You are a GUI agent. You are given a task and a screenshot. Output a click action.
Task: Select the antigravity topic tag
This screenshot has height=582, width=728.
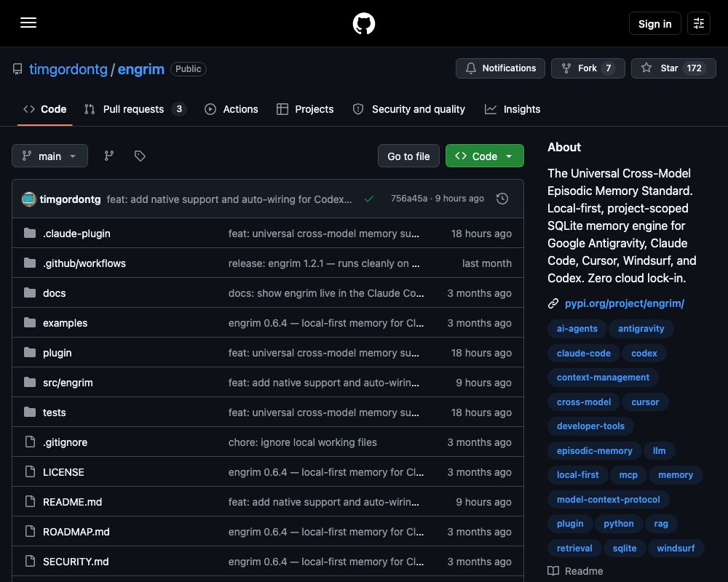(641, 329)
